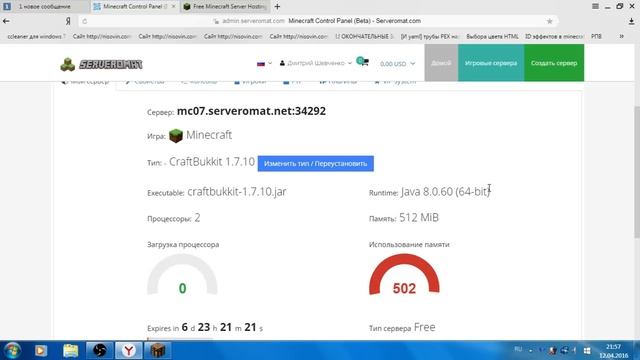Viewport: 640px width, 360px height.
Task: Open 'Игровые сервера' nav item
Action: click(x=491, y=63)
